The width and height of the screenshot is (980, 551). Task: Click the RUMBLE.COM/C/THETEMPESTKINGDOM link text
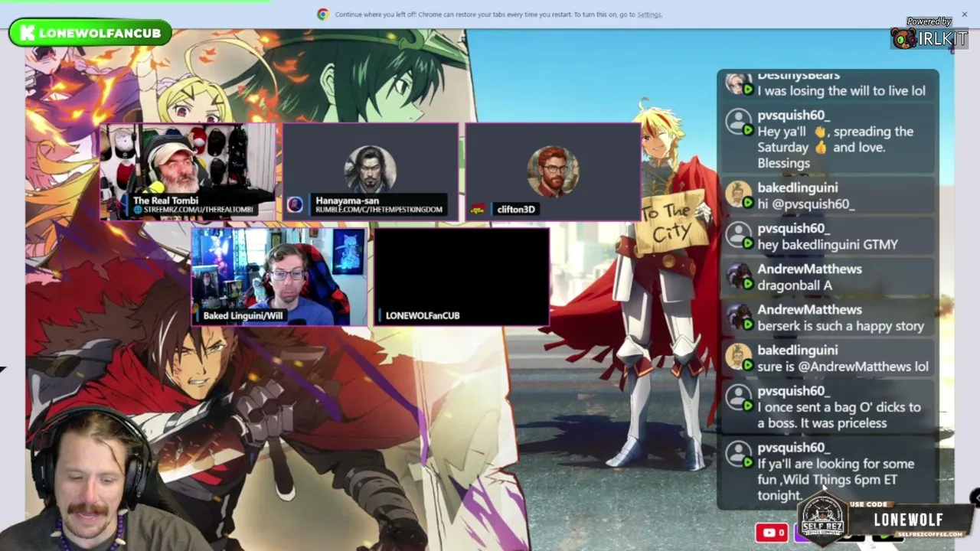pyautogui.click(x=379, y=210)
